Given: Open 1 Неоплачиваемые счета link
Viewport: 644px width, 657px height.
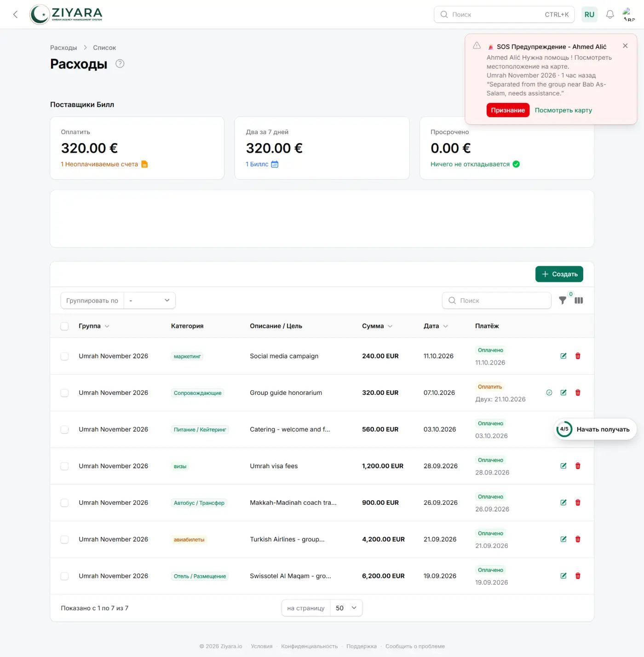Looking at the screenshot, I should (x=104, y=164).
